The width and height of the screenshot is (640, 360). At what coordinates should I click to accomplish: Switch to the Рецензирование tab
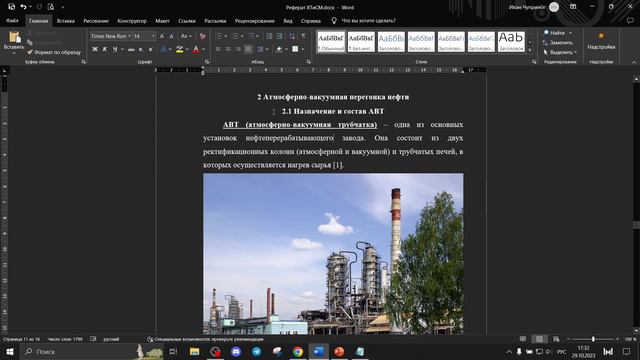[x=254, y=20]
